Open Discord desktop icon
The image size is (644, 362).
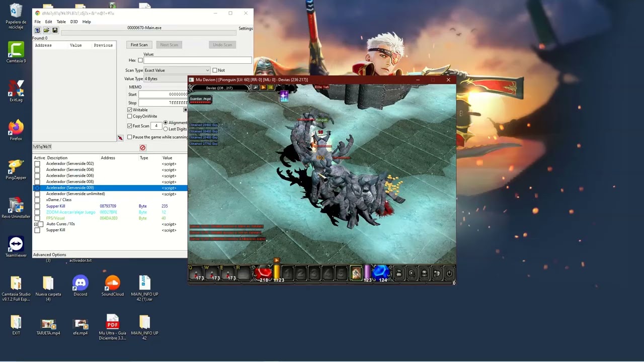80,285
